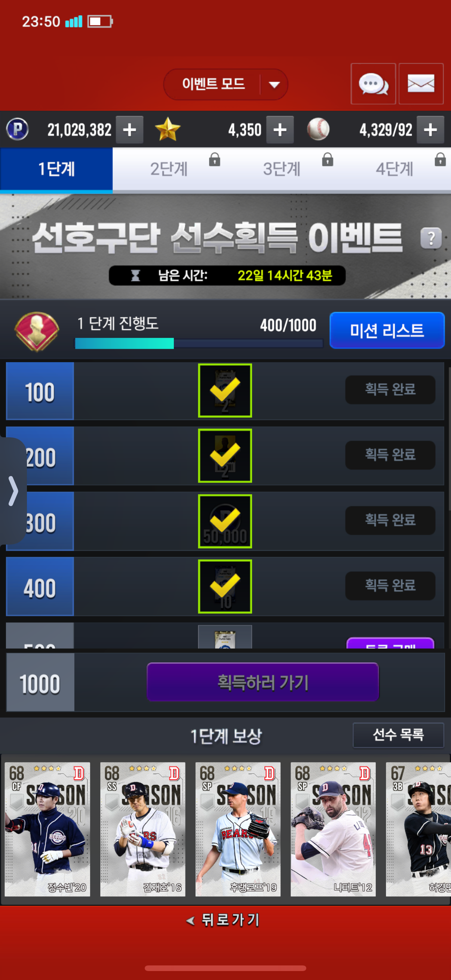This screenshot has width=451, height=980.
Task: Open the 미션 리스트 button
Action: [387, 330]
